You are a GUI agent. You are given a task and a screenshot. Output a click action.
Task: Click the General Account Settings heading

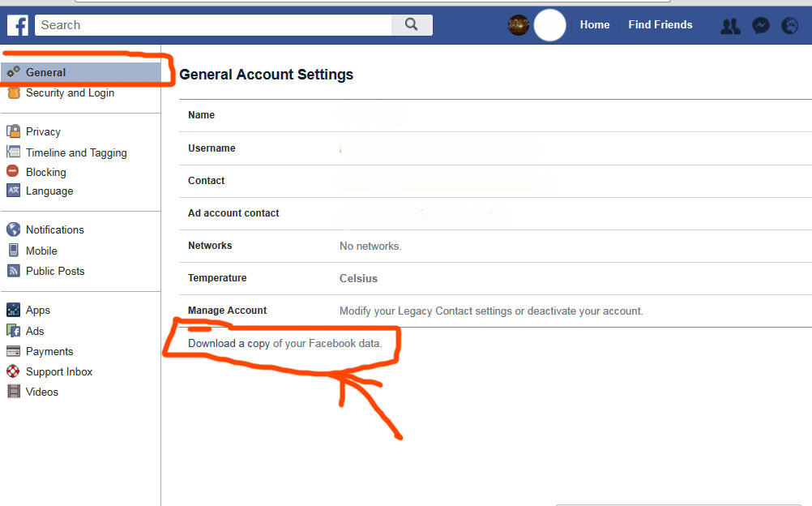pos(266,75)
